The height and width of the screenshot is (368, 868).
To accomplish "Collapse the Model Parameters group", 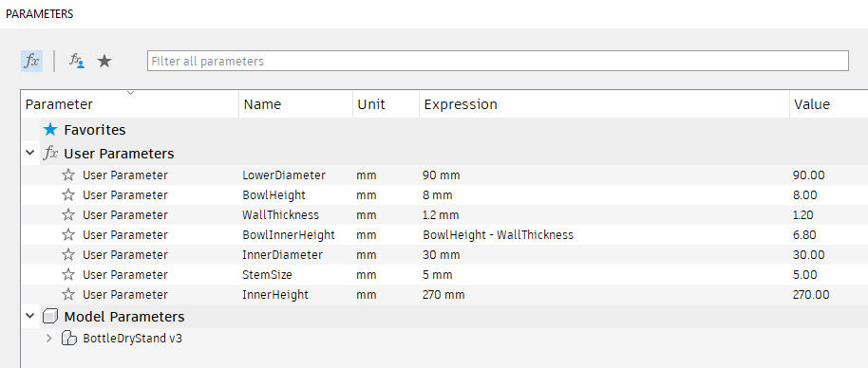I will 29,317.
